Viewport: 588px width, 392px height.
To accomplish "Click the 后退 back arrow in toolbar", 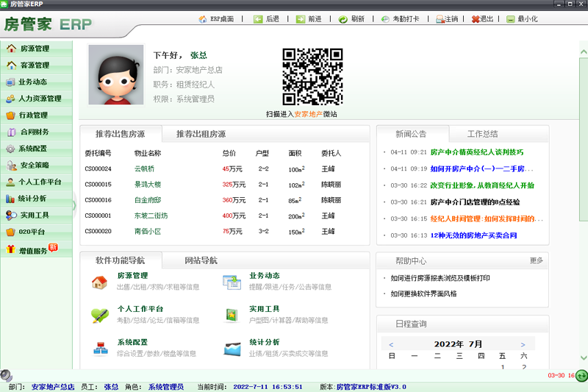I will (258, 19).
